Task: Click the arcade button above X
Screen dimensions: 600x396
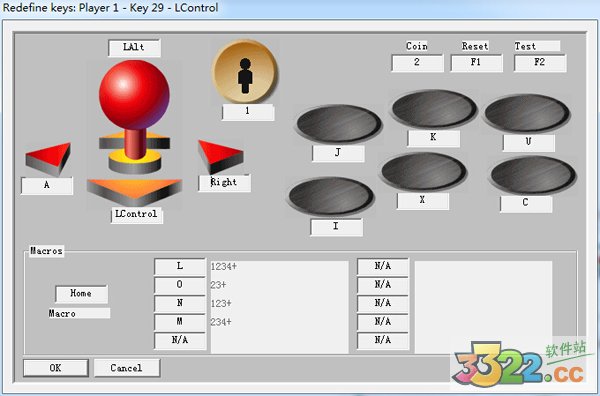Action: pyautogui.click(x=424, y=171)
